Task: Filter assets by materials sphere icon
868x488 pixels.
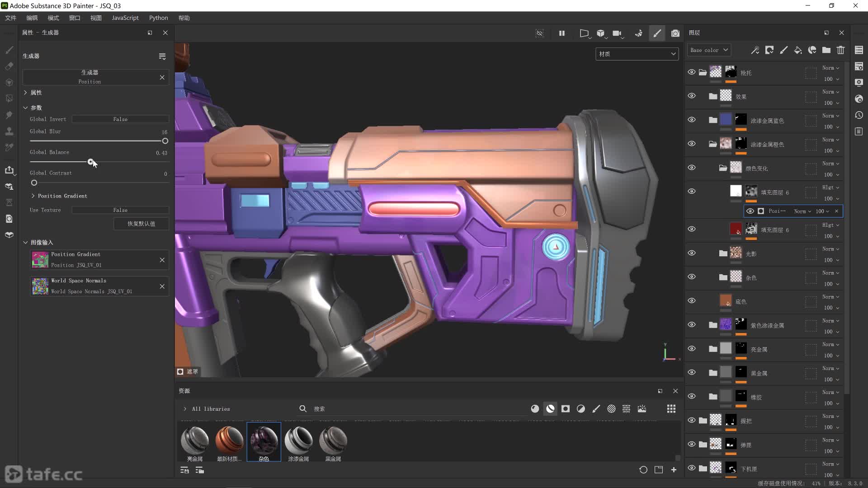Action: coord(535,409)
